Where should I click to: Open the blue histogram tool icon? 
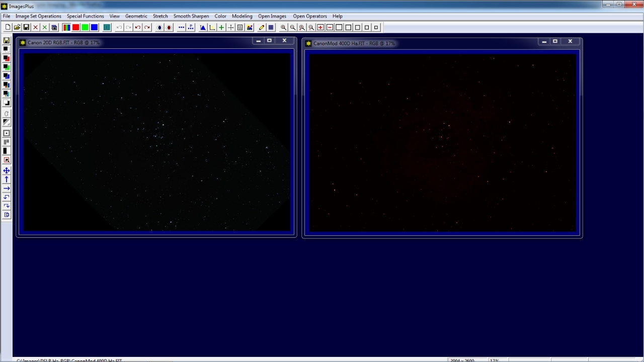click(x=203, y=27)
